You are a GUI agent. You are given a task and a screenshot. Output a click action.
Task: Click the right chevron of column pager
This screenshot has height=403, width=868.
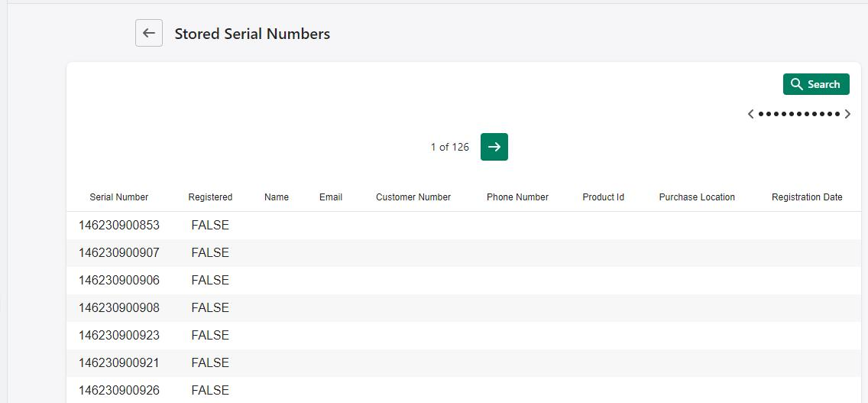point(847,114)
